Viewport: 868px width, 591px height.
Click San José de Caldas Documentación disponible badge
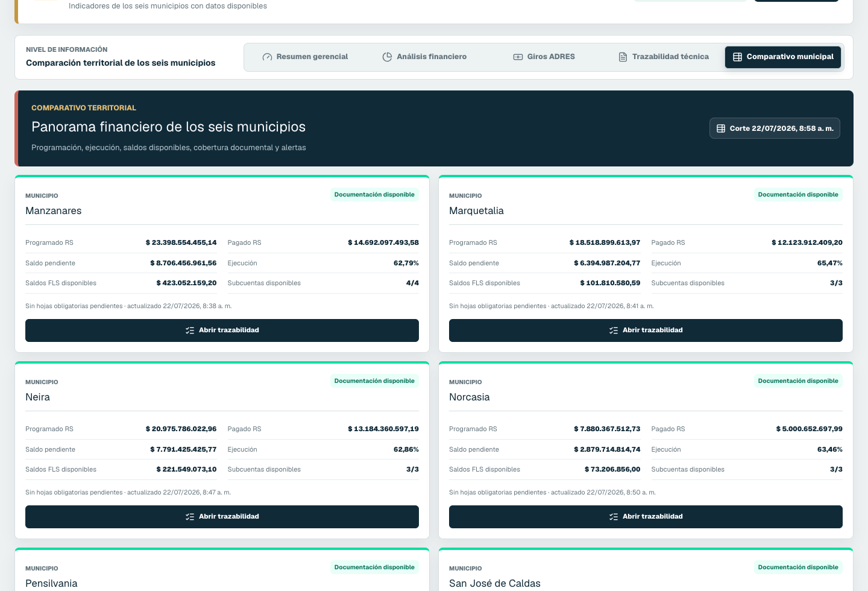[798, 567]
